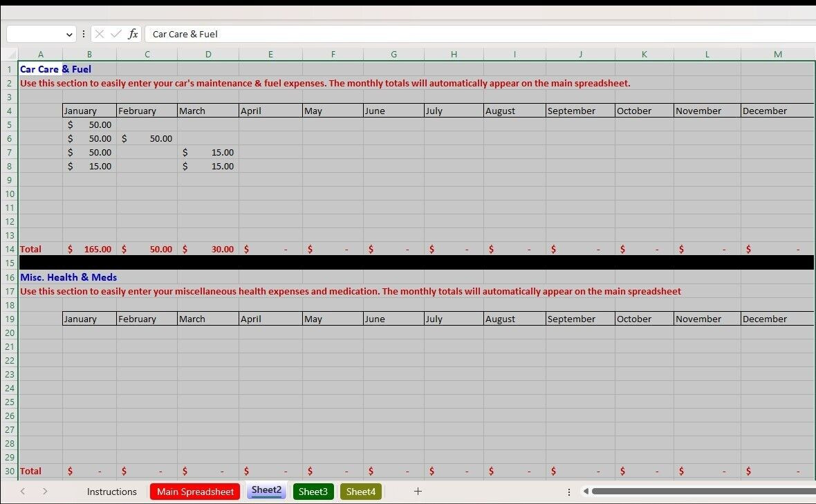Select the $15.00 January cell in row 8
816x504 pixels.
tap(89, 167)
